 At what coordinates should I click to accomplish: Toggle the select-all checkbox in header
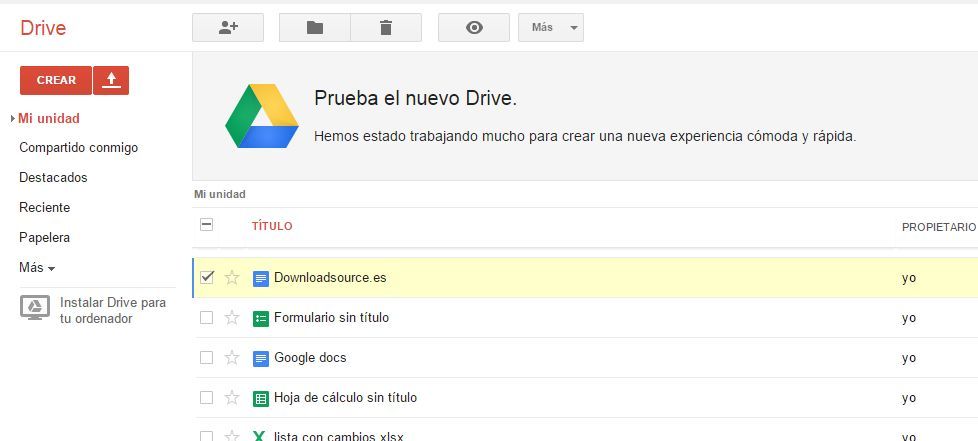[x=206, y=225]
